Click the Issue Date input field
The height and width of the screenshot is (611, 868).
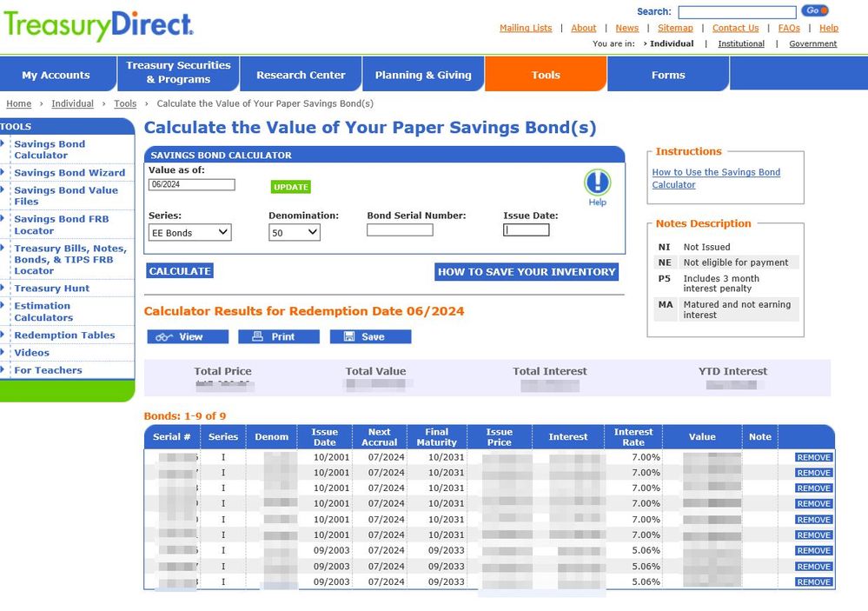(x=526, y=230)
